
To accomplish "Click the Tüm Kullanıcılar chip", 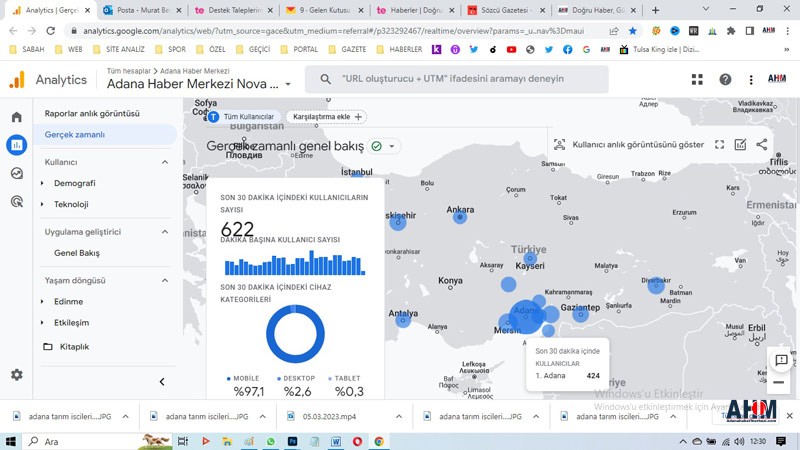I will (242, 117).
